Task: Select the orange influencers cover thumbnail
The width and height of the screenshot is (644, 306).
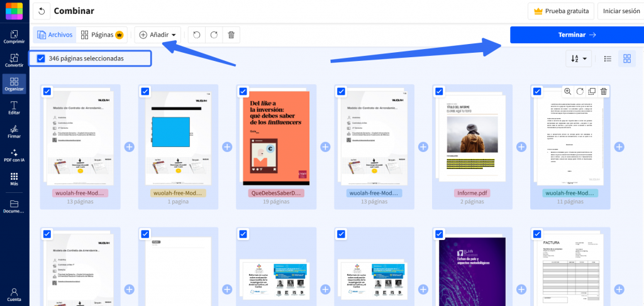Action: pyautogui.click(x=276, y=138)
